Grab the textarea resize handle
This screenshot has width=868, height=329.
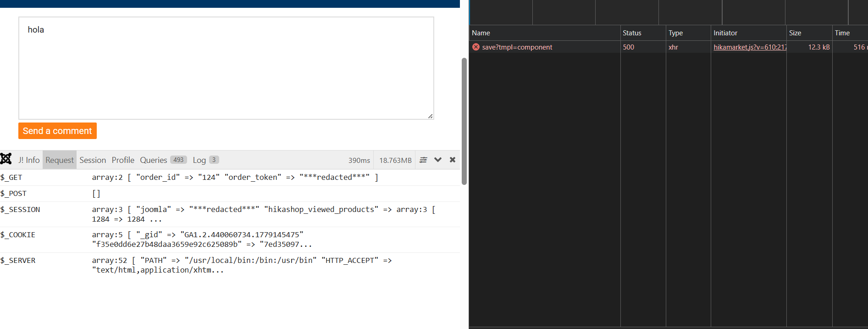pos(431,116)
